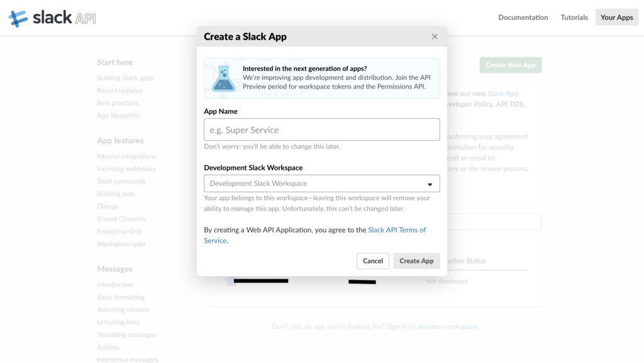Click the 'App features' sidebar heading

[x=120, y=140]
